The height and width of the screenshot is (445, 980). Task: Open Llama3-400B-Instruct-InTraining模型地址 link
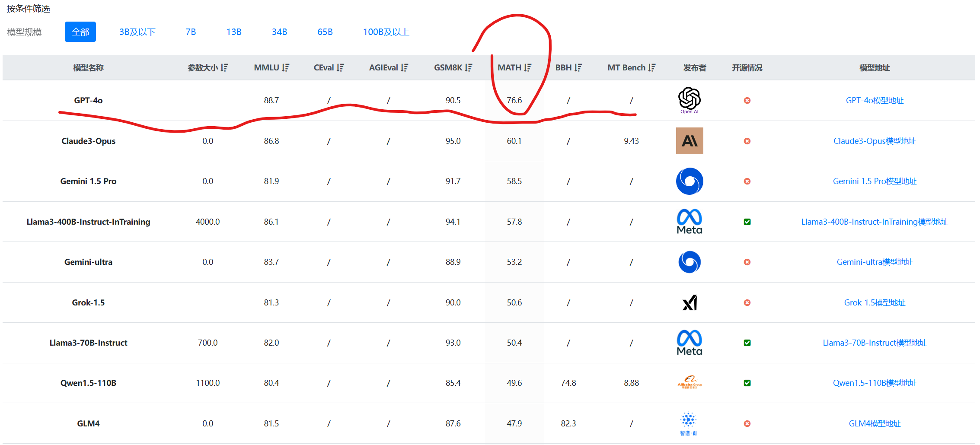coord(875,222)
